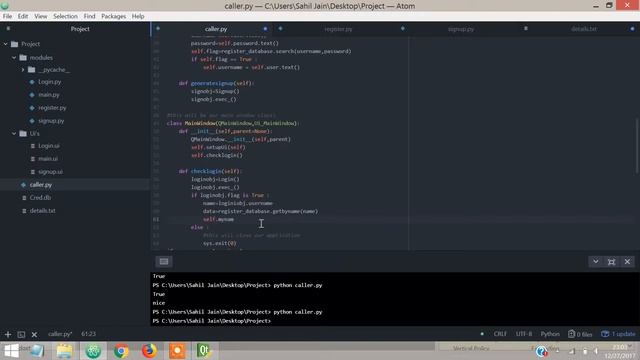Click the linter status dot in status bar
Image resolution: width=640 pixels, height=360 pixels.
(x=482, y=334)
